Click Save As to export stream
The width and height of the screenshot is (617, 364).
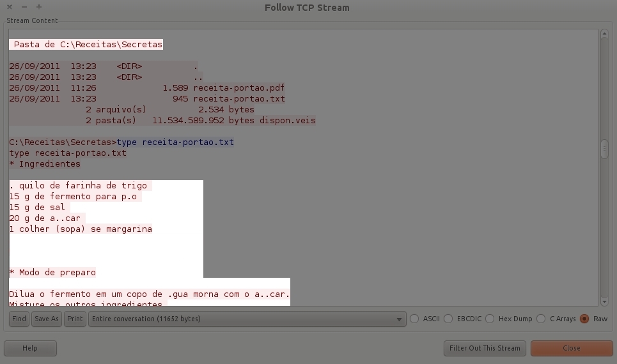coord(47,319)
